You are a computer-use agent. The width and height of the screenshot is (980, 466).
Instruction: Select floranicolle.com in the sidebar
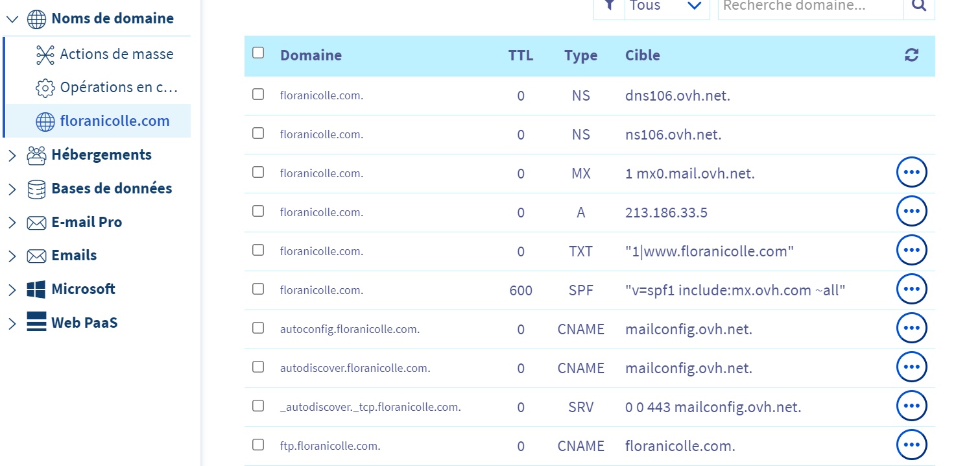[x=114, y=121]
